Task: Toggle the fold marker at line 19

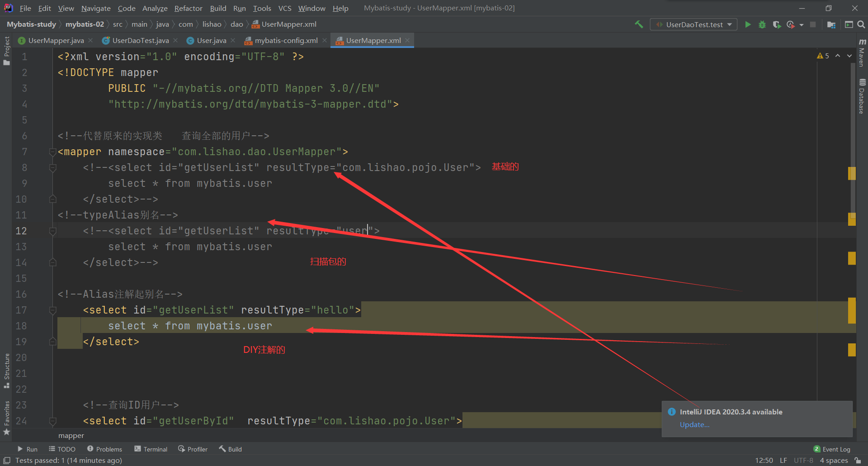Action: point(52,342)
